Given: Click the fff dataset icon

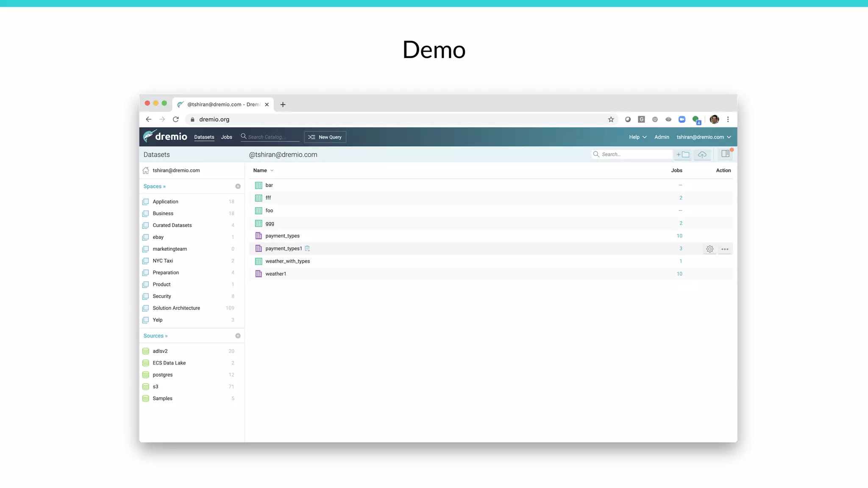Looking at the screenshot, I should point(259,198).
